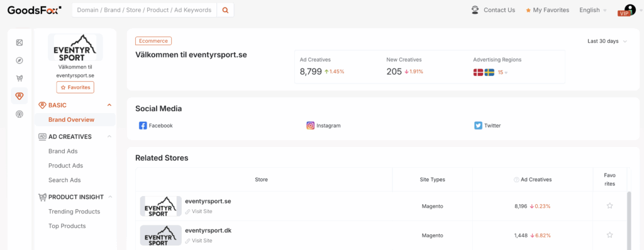Image resolution: width=644 pixels, height=250 pixels.
Task: Open Brand Ads menu item
Action: point(63,151)
